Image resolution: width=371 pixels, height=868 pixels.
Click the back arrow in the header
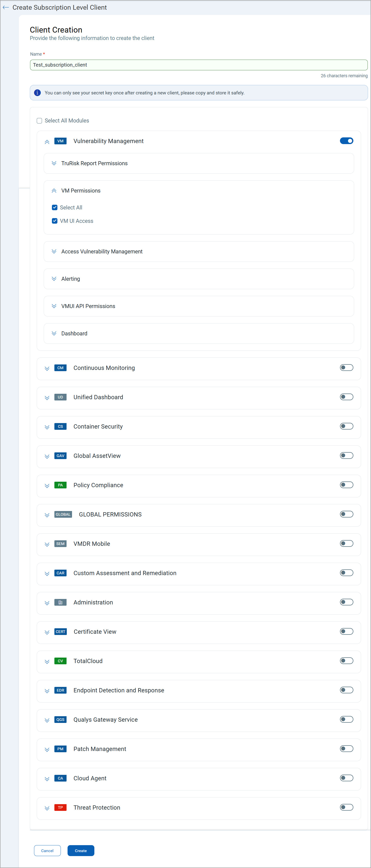pos(5,7)
